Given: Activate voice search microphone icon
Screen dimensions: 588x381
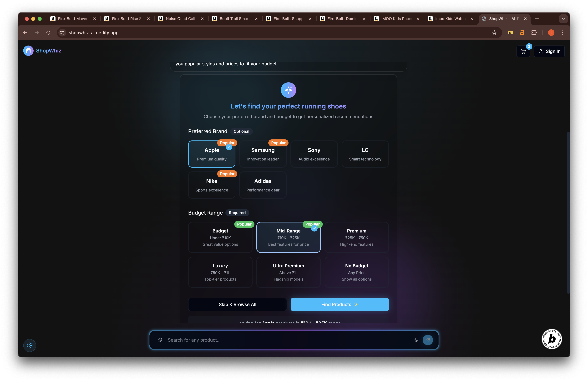Looking at the screenshot, I should 416,340.
